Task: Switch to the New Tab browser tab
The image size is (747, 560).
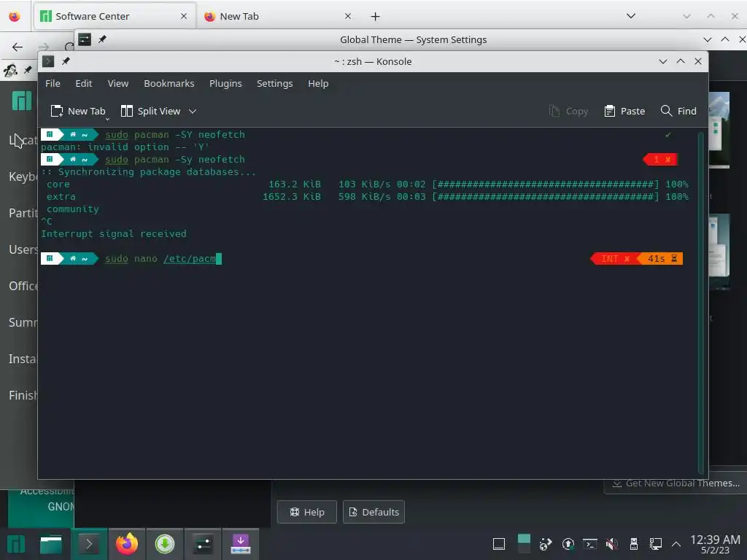Action: point(279,16)
